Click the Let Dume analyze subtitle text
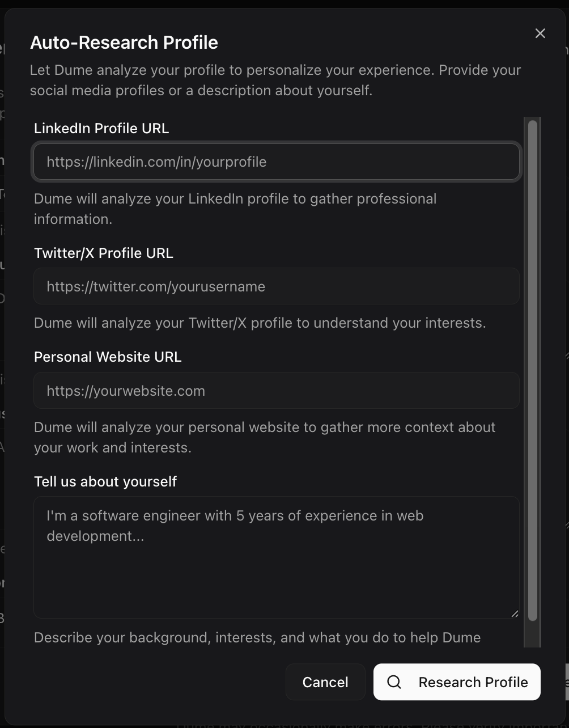569x728 pixels. click(275, 80)
